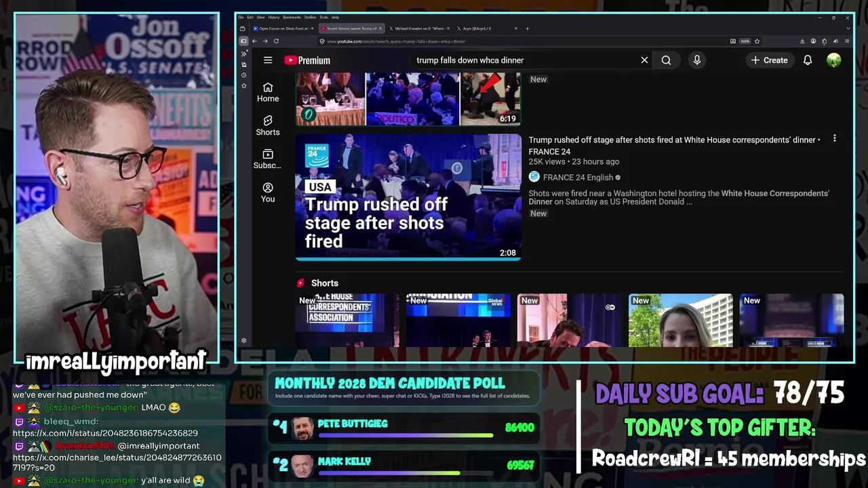The height and width of the screenshot is (488, 868).
Task: Open the browser downloads panel
Action: [802, 41]
